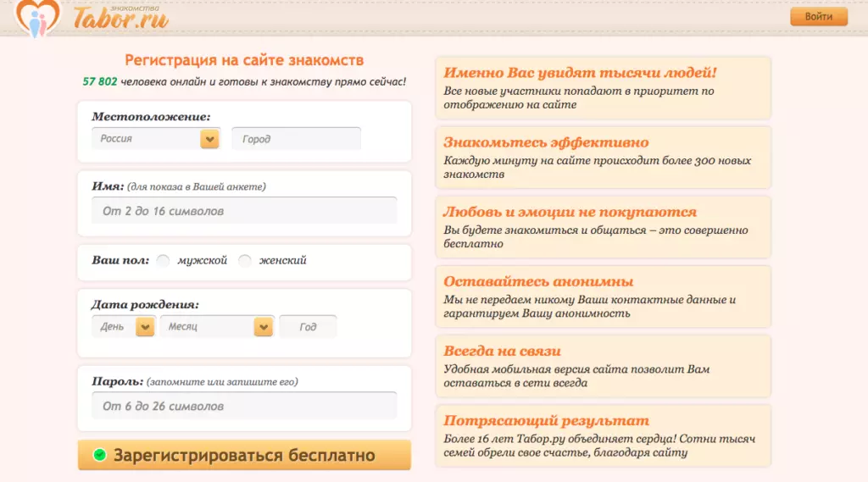Select the мужской gender radio button

(x=163, y=261)
